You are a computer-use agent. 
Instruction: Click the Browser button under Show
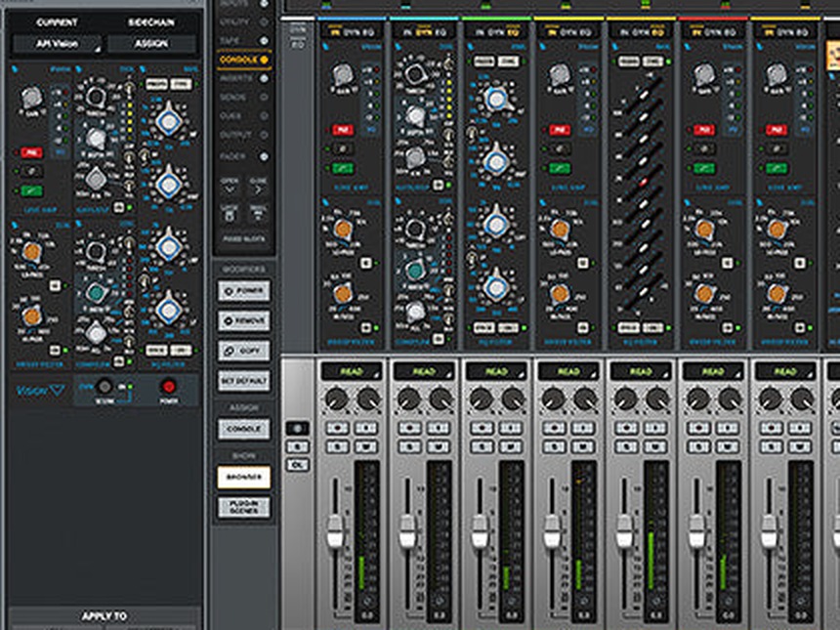pyautogui.click(x=244, y=477)
